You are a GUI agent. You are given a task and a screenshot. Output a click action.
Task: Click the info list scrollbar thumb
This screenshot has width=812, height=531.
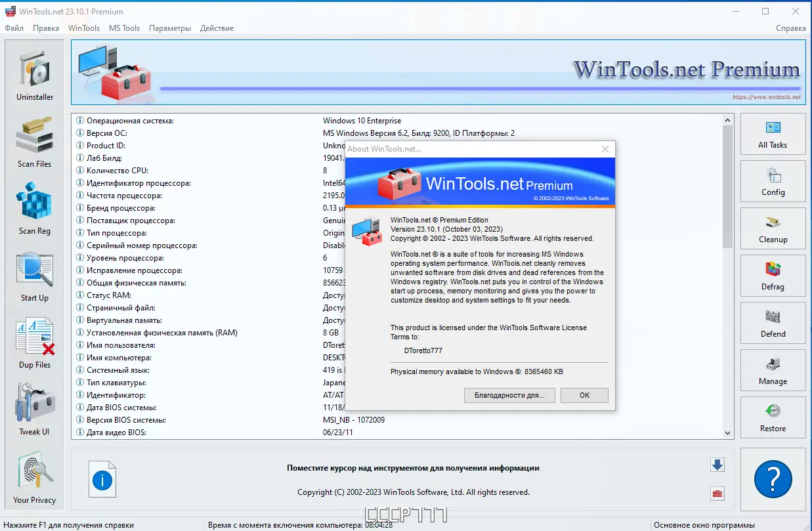727,187
